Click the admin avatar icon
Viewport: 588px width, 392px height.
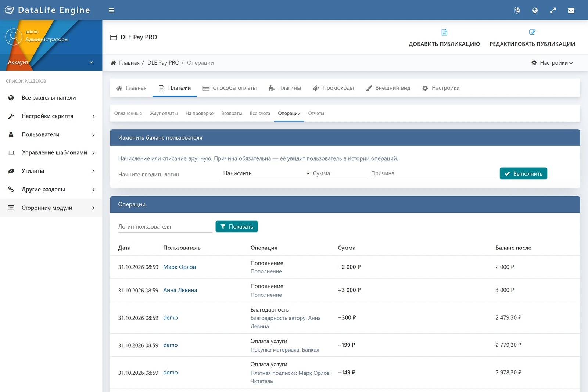(14, 37)
